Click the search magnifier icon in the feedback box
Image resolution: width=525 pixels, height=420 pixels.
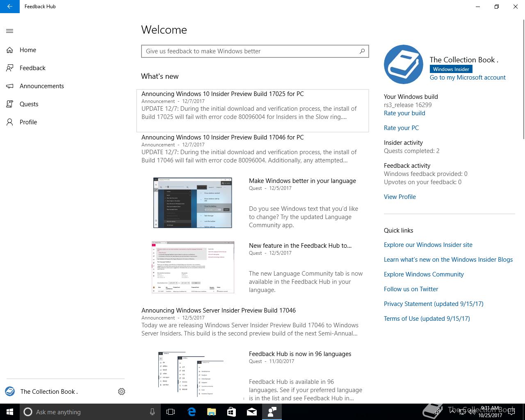point(362,51)
